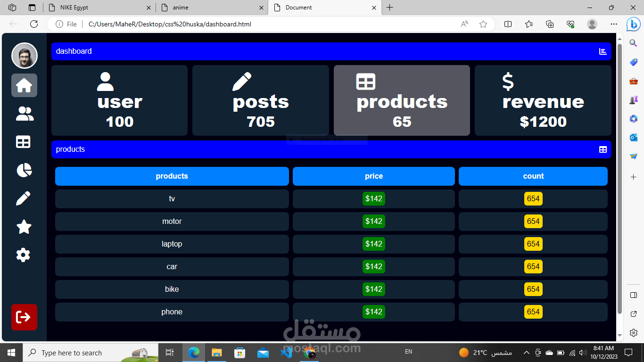Select the products stat card showing 65
This screenshot has width=644, height=362.
coord(401,100)
